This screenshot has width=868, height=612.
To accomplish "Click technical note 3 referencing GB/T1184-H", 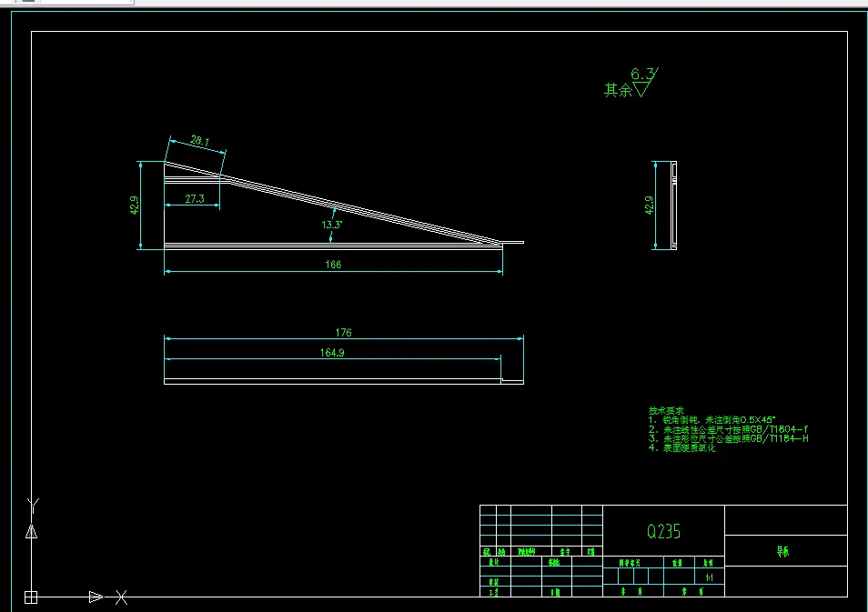I will pyautogui.click(x=729, y=439).
